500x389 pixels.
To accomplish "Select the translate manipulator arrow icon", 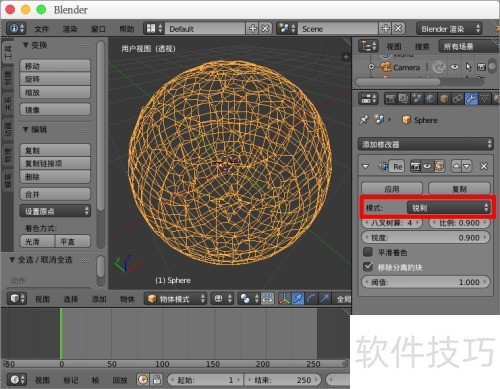I will coord(298,299).
